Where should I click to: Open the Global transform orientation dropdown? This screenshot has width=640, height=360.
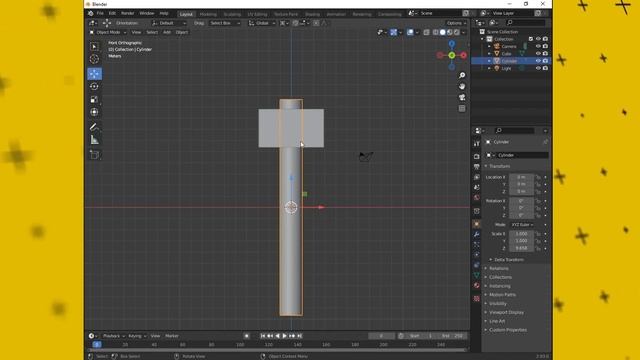pos(262,23)
